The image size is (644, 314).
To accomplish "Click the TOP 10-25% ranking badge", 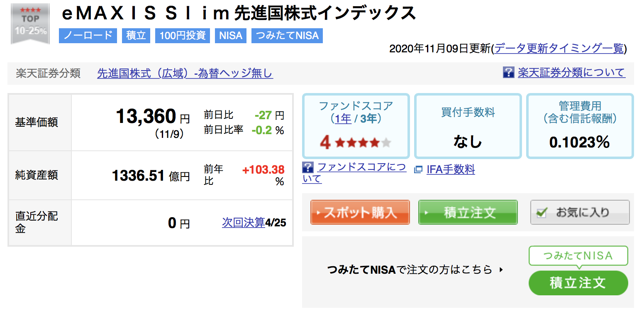I will coord(30,24).
